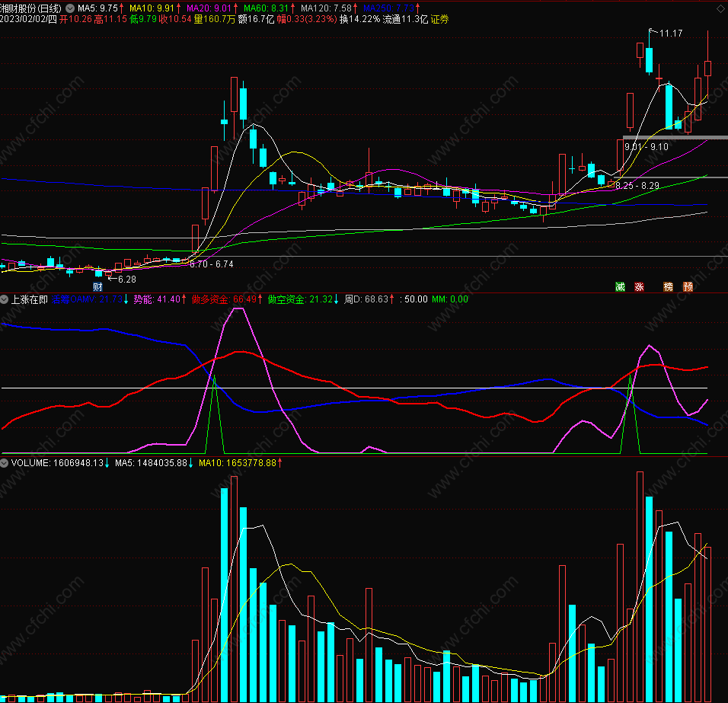Click the high price 高11.15
The image size is (728, 703).
[110, 20]
